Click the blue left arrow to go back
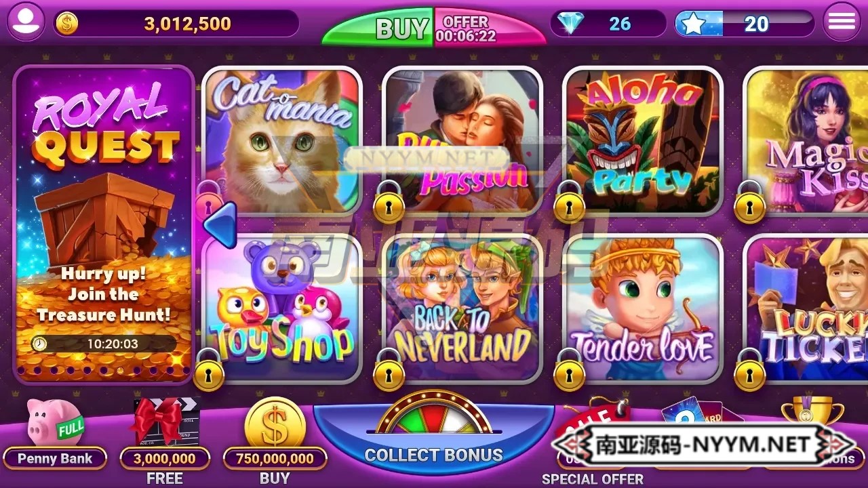 point(220,224)
